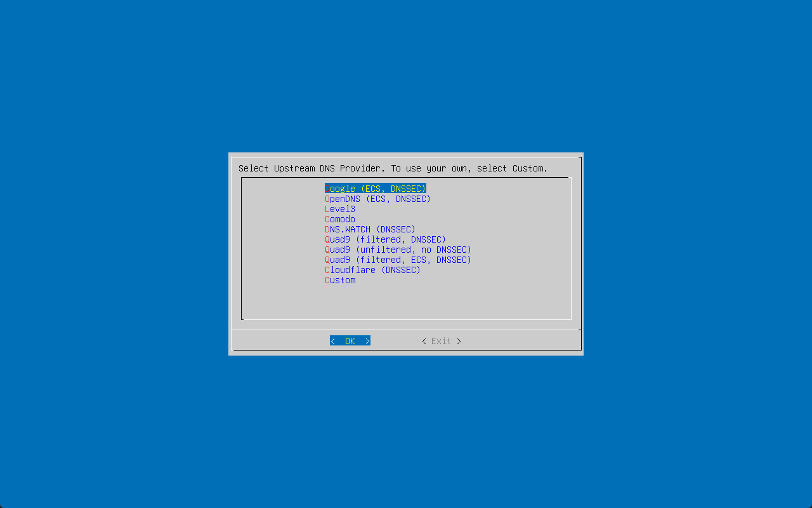Viewport: 812px width, 508px height.
Task: Select Level3 as upstream DNS
Action: pyautogui.click(x=340, y=209)
